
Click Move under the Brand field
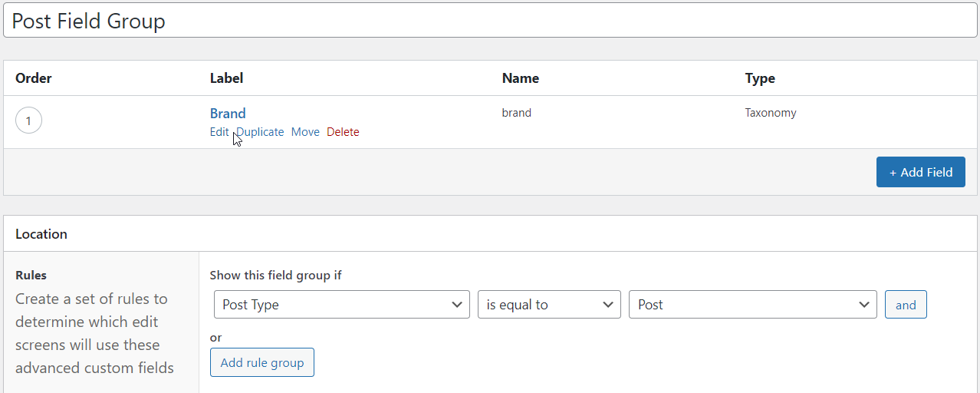click(305, 132)
